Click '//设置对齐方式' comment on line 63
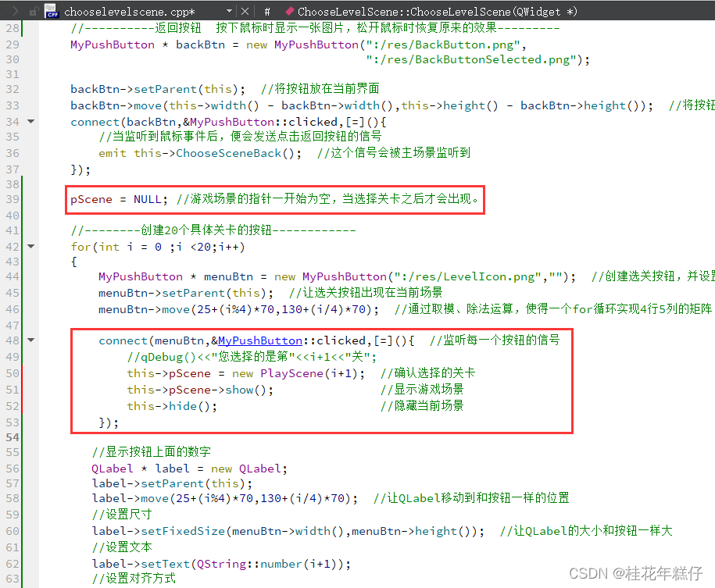This screenshot has width=715, height=588. [134, 579]
